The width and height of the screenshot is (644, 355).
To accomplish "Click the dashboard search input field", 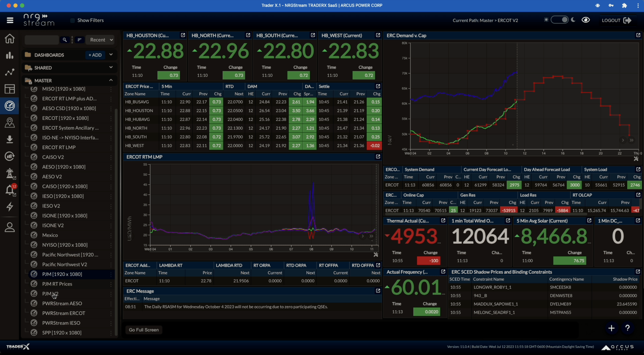I will (x=42, y=40).
